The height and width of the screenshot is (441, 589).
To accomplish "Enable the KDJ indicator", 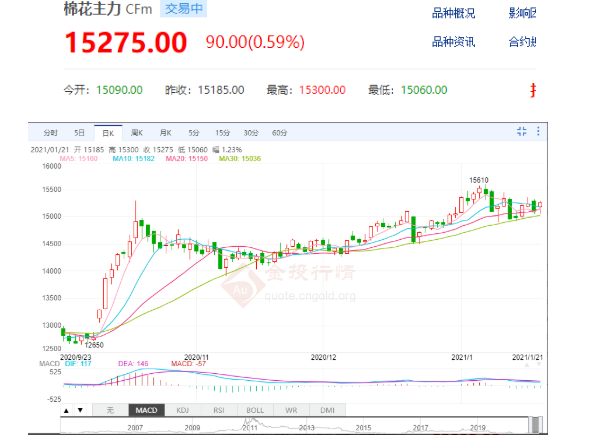I will (x=183, y=410).
